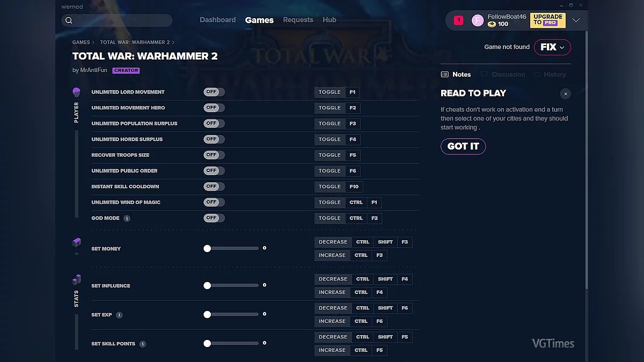Click Increase hotkey for Set Skill Points
Screen dimensions: 644x362
tap(332, 350)
